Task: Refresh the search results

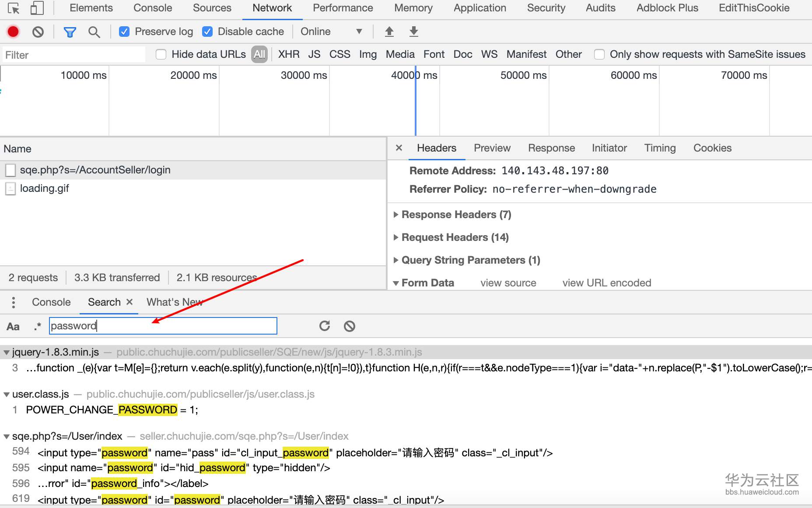Action: click(325, 326)
